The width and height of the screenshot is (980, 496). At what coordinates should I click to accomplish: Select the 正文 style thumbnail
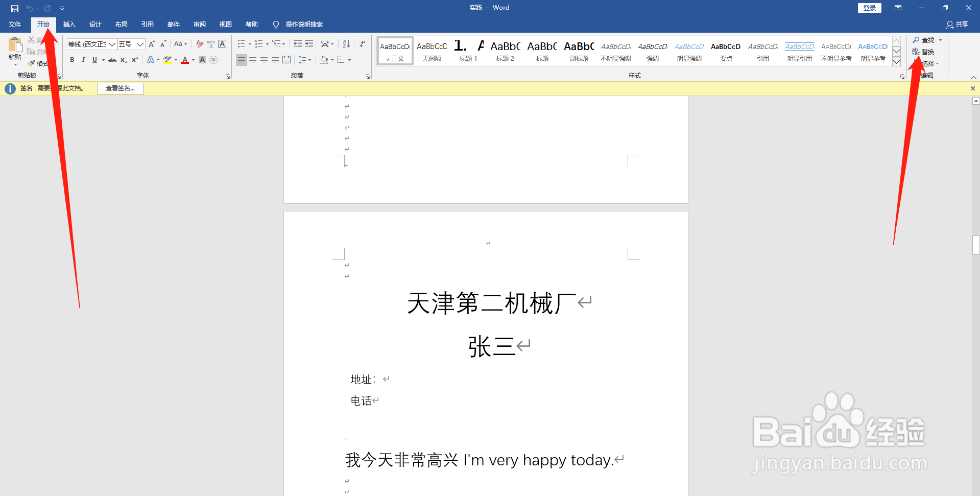coord(394,51)
